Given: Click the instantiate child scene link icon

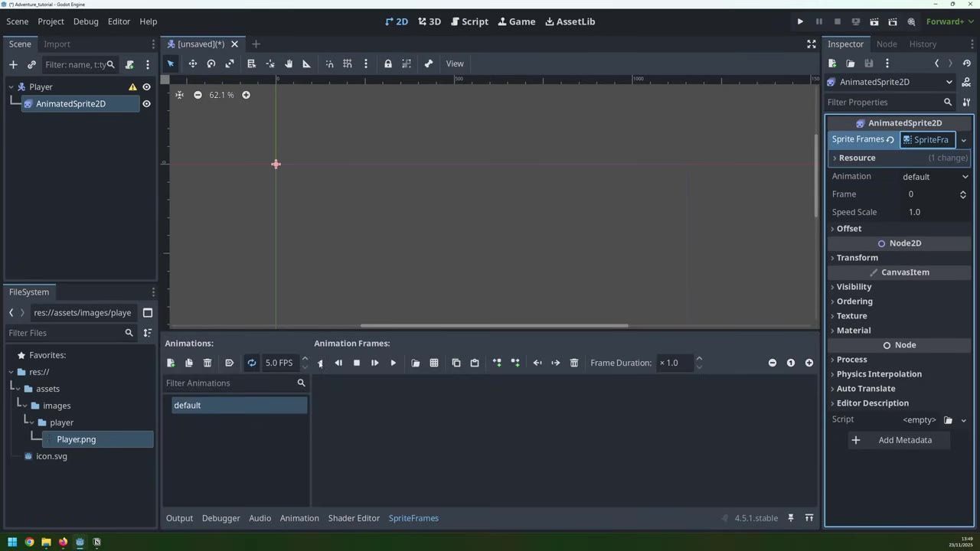Looking at the screenshot, I should (31, 65).
